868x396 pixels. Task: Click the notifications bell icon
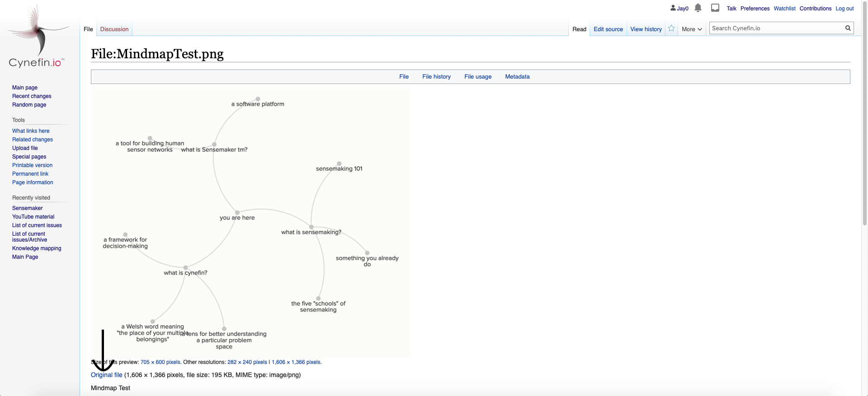click(x=698, y=8)
